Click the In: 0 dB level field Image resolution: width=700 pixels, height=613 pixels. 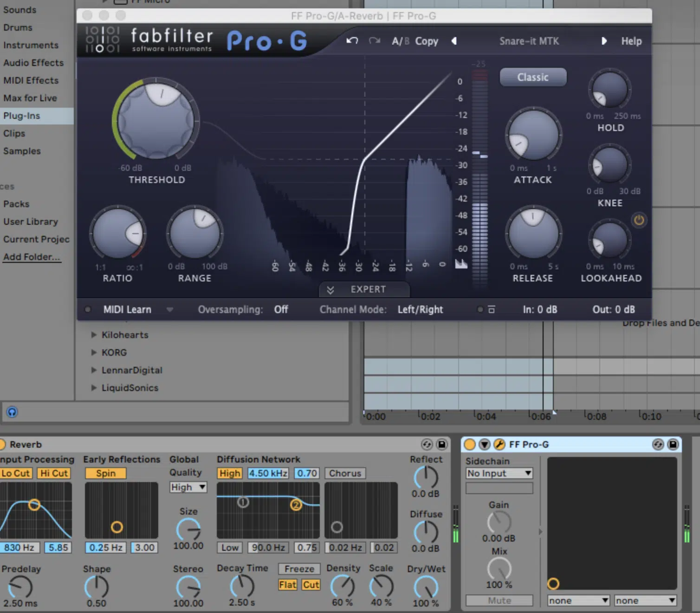[x=540, y=310]
